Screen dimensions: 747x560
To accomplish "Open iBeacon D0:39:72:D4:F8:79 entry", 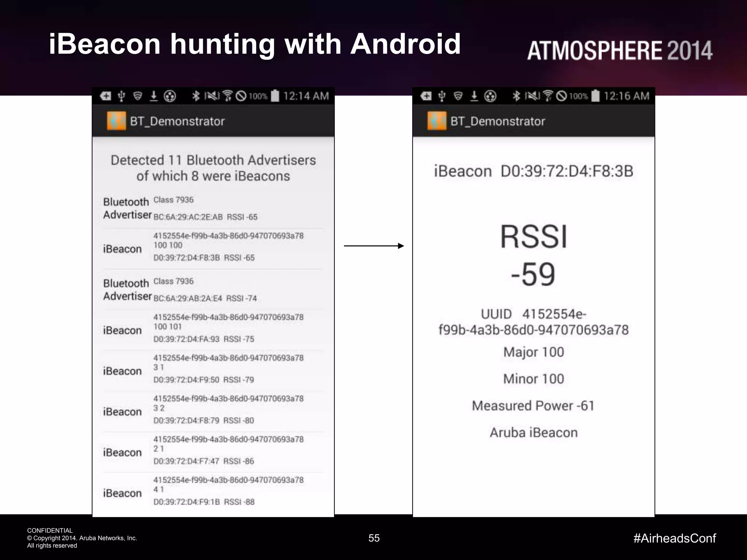I will pyautogui.click(x=213, y=412).
